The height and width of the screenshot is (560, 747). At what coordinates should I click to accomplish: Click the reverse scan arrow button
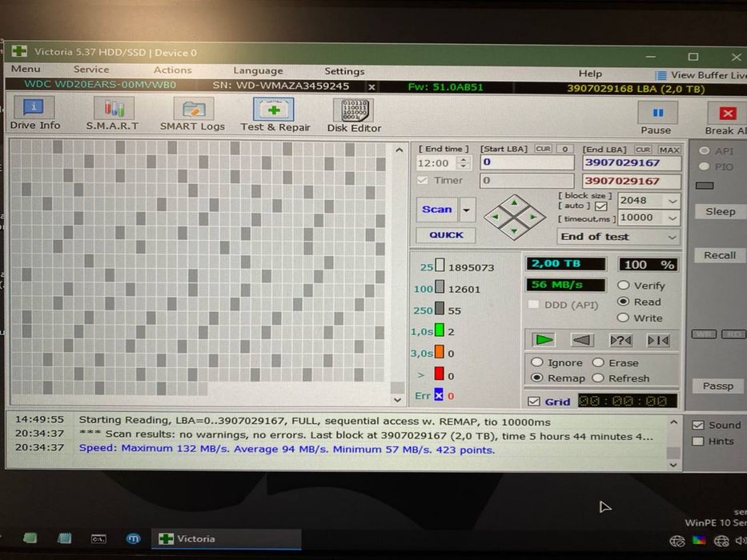point(582,340)
